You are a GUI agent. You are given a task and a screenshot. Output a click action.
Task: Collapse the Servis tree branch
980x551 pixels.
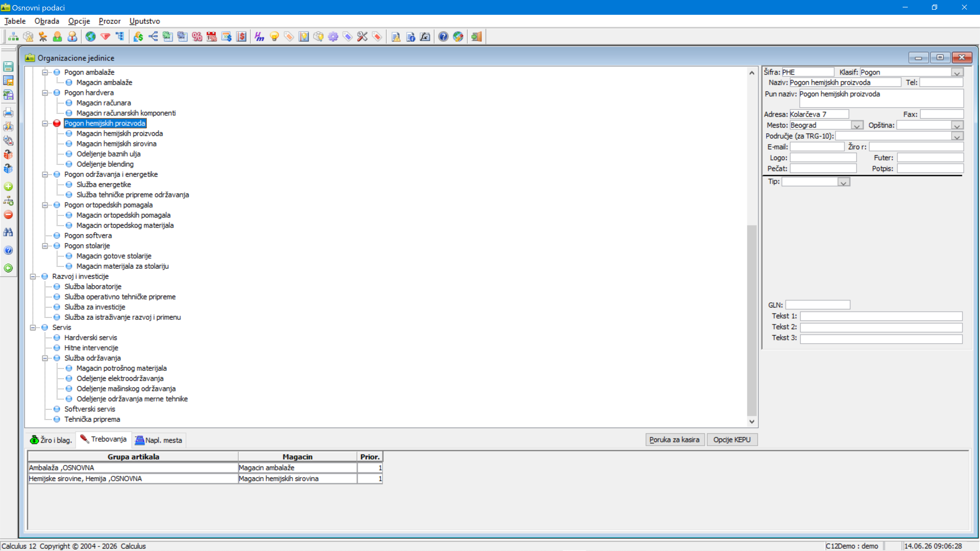point(33,327)
